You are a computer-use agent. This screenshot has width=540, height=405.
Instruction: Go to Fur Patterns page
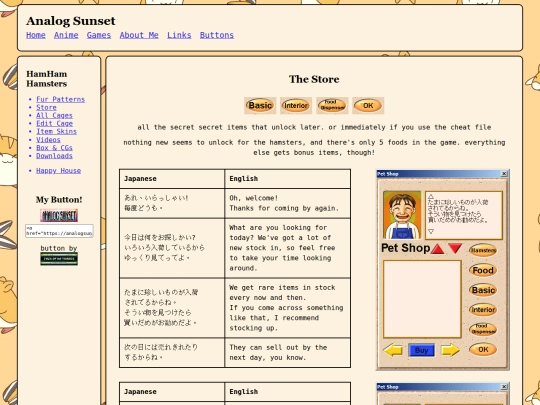[61, 100]
